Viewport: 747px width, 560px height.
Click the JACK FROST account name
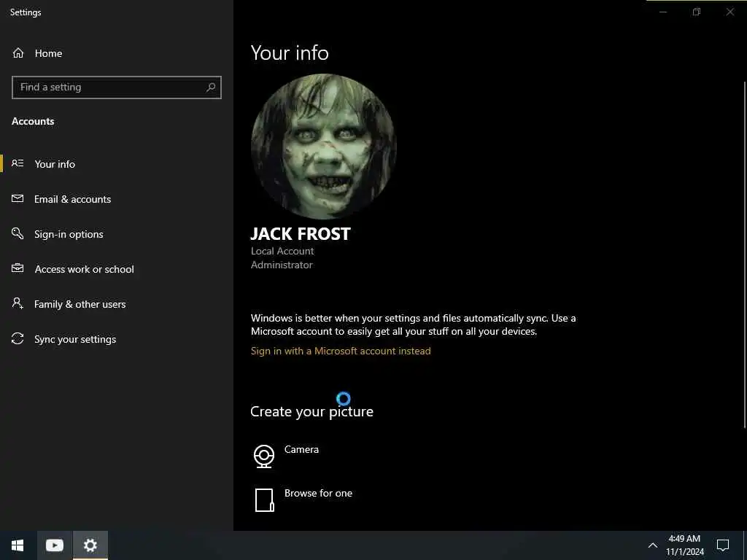(x=301, y=234)
